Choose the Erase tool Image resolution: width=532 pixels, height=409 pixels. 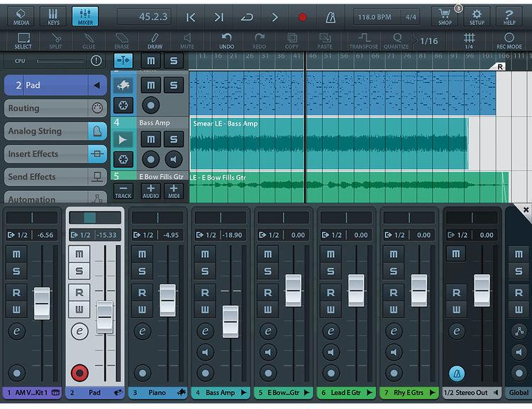121,41
